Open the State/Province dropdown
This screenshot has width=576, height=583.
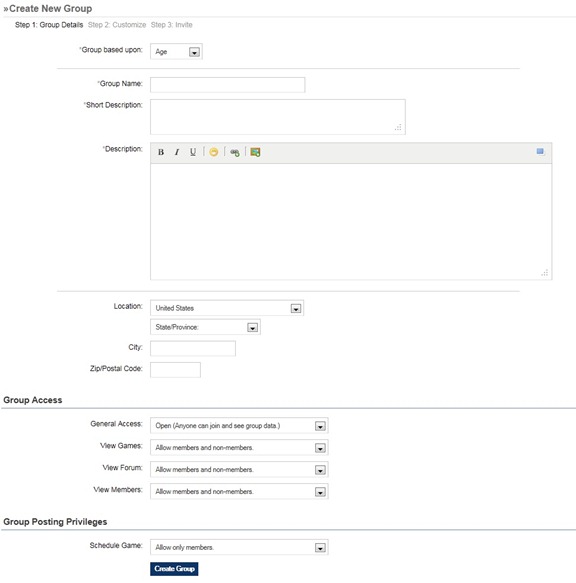point(205,327)
